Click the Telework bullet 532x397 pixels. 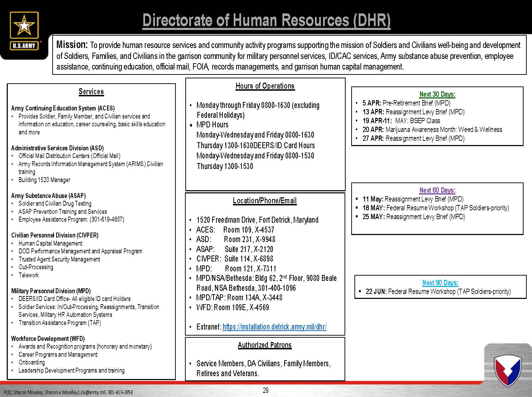(29, 275)
